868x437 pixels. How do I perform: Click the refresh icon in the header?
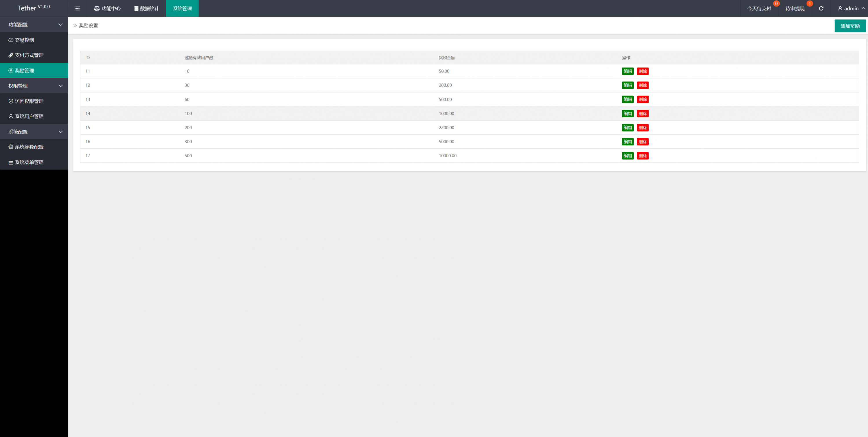point(821,8)
